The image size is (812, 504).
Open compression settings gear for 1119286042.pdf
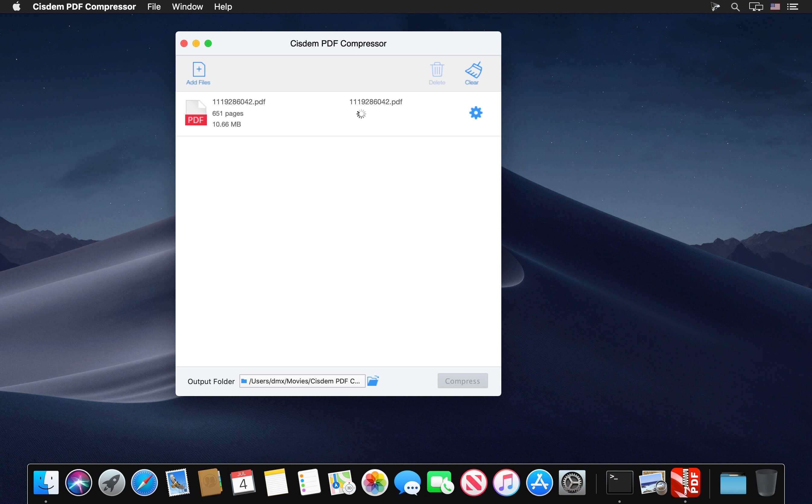pyautogui.click(x=476, y=113)
